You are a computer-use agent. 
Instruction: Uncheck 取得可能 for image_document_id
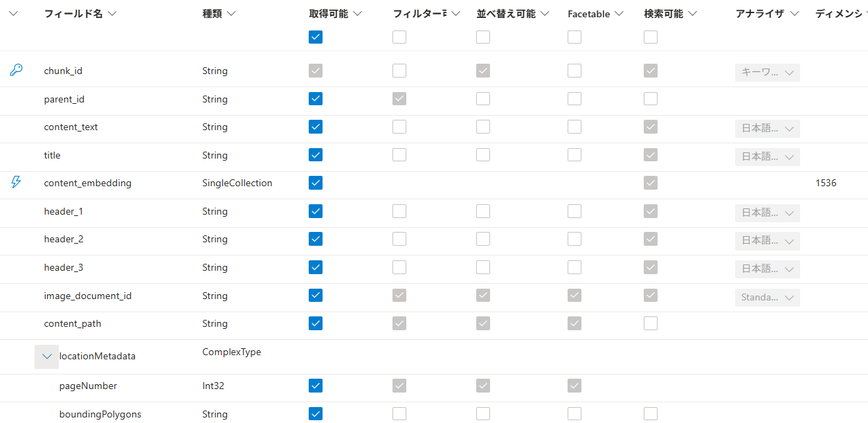pos(316,295)
